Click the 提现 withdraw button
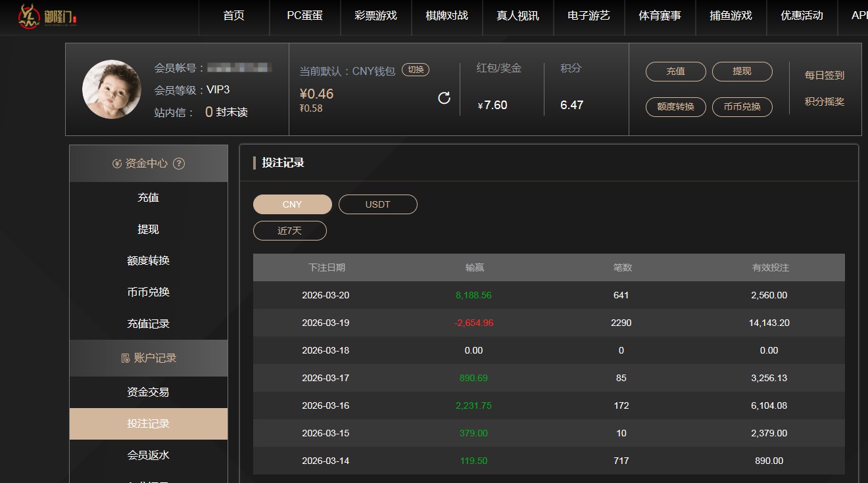Viewport: 868px width, 483px height. point(742,71)
